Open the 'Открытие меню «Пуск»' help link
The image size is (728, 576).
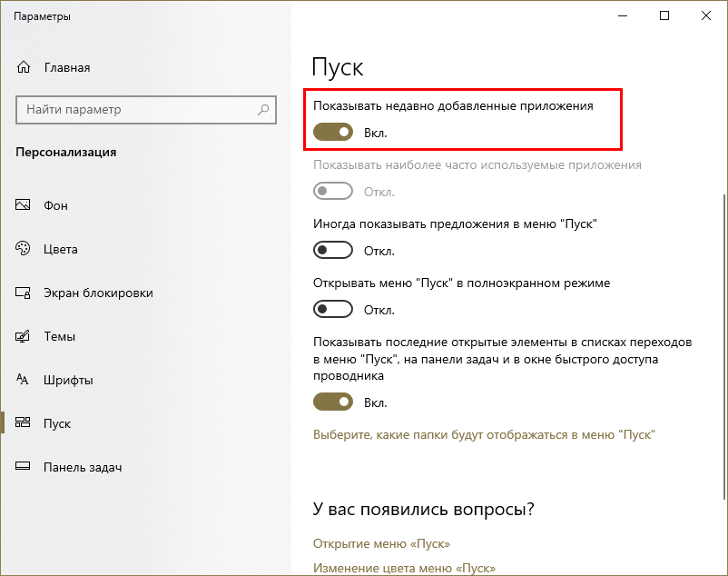coord(381,543)
